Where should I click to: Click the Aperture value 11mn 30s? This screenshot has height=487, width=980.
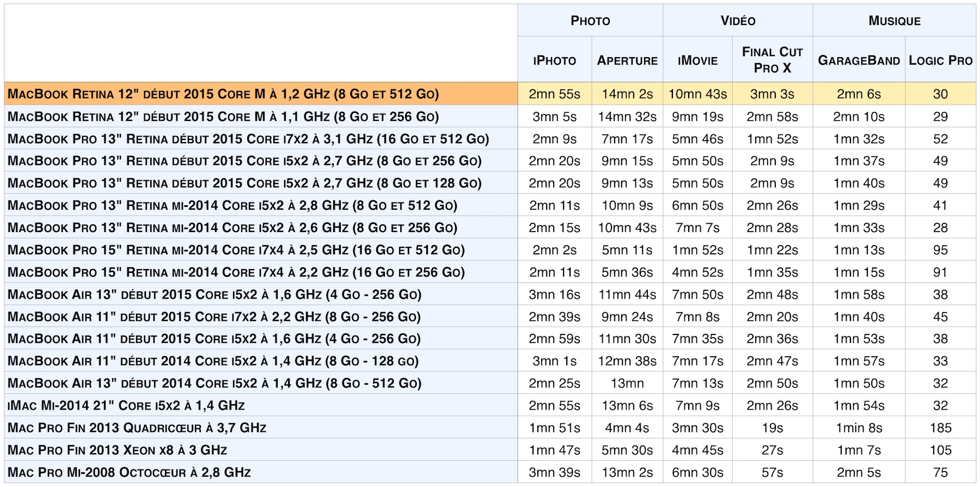click(627, 339)
